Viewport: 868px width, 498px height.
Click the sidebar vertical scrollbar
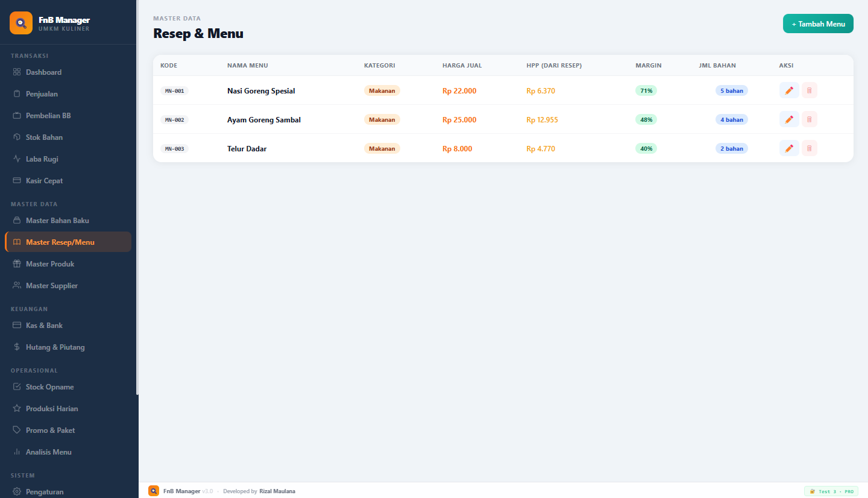[137, 198]
